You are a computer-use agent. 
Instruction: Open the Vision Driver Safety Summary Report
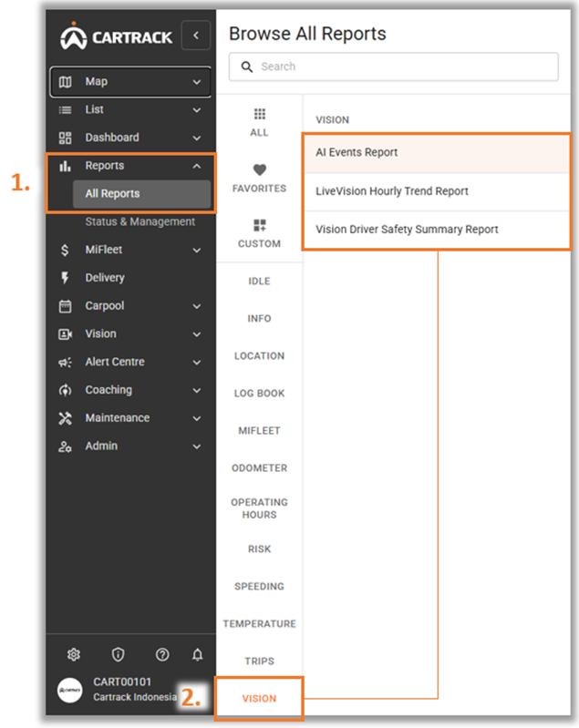437,230
